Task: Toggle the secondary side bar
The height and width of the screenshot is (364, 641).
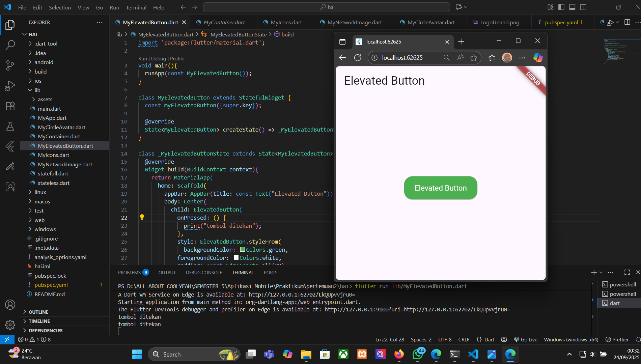Action: tap(583, 7)
